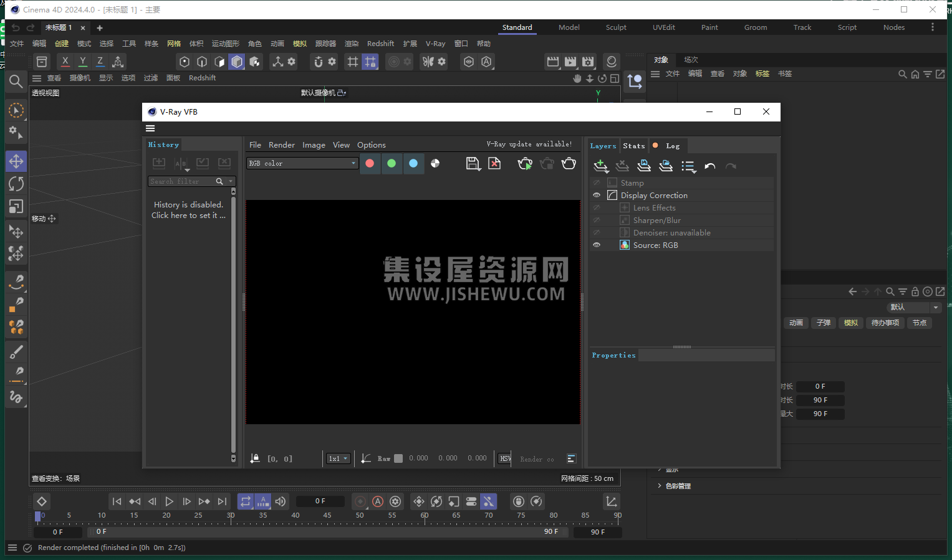952x560 pixels.
Task: Toggle visibility of Sharpen/Blur layer
Action: coord(597,220)
